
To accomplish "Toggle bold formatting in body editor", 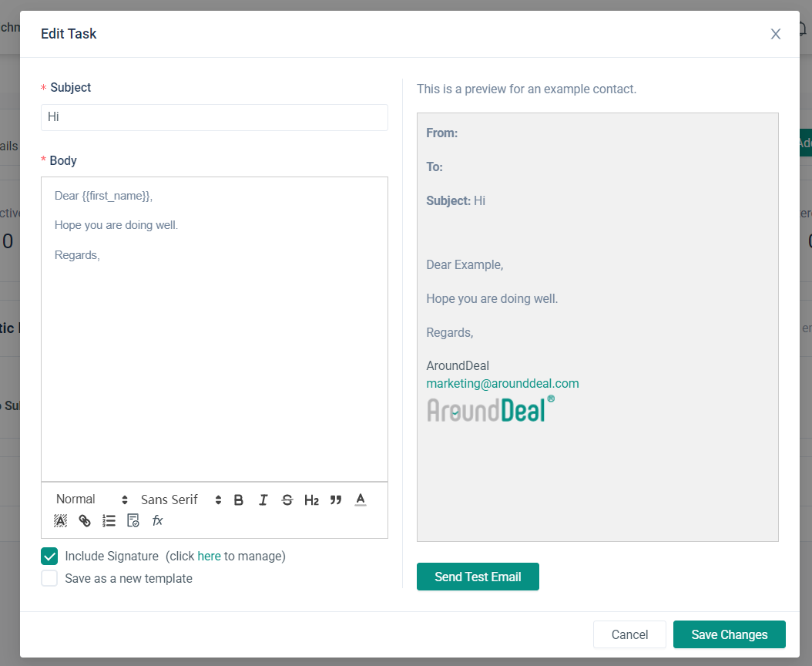I will [x=239, y=500].
